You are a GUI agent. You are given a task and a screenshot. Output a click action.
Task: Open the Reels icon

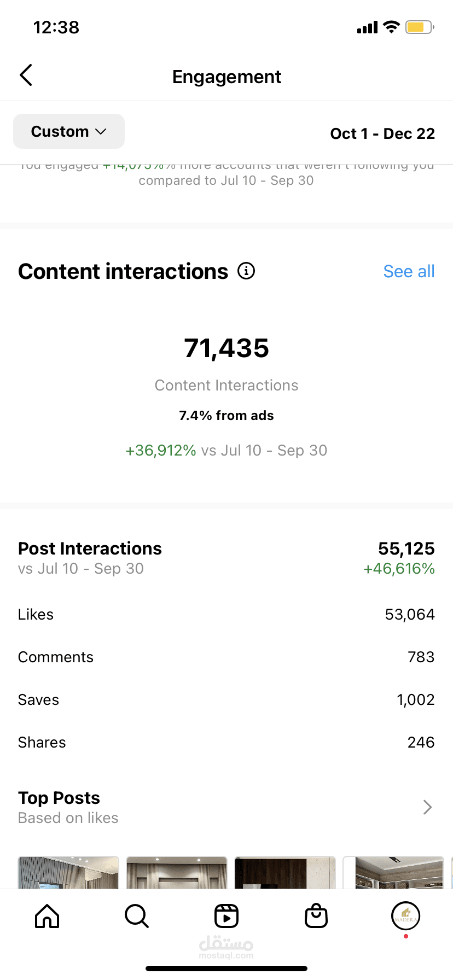tap(226, 916)
